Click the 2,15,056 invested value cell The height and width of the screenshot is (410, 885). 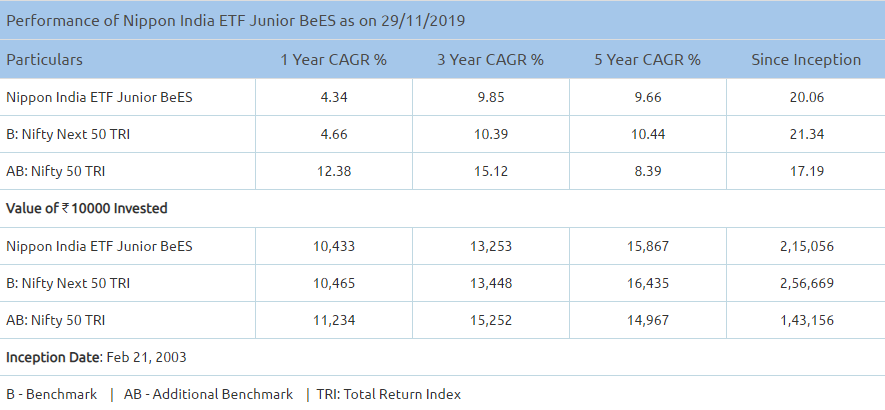(x=806, y=246)
